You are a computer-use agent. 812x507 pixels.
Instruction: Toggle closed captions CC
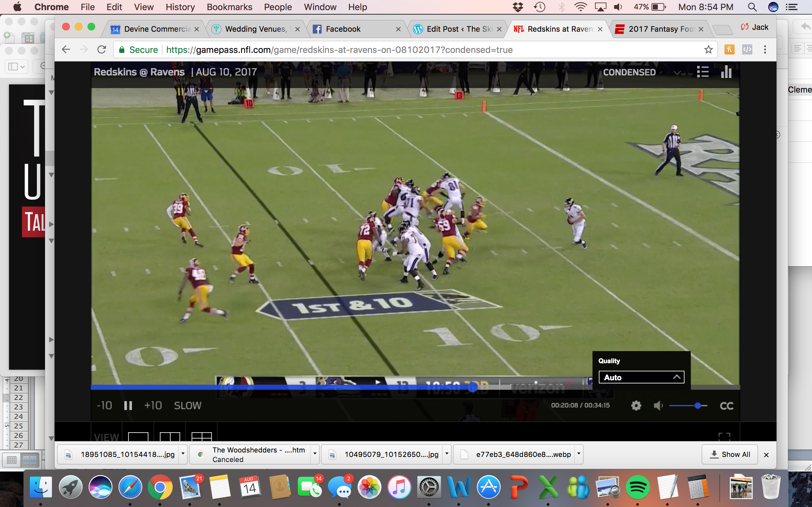(726, 406)
